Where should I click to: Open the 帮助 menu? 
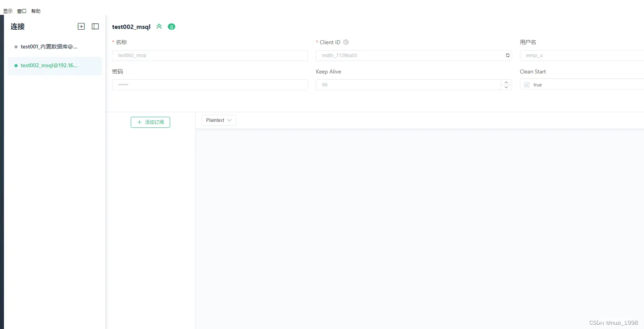click(x=36, y=11)
